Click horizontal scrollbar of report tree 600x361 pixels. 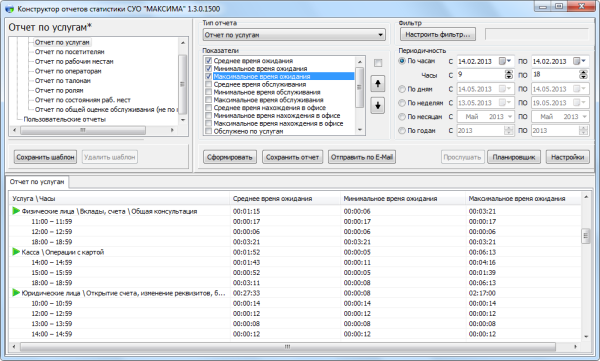coord(83,130)
